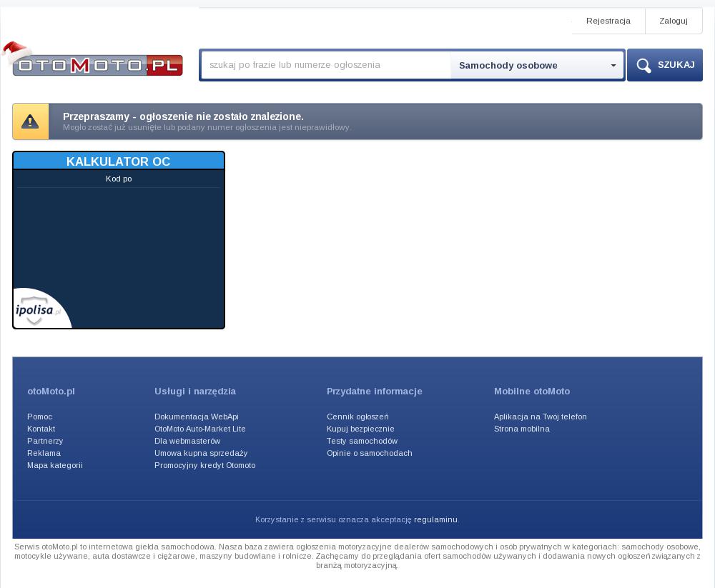This screenshot has height=588, width=715.
Task: Click the Mobilne otoMoto heading
Action: pos(532,391)
